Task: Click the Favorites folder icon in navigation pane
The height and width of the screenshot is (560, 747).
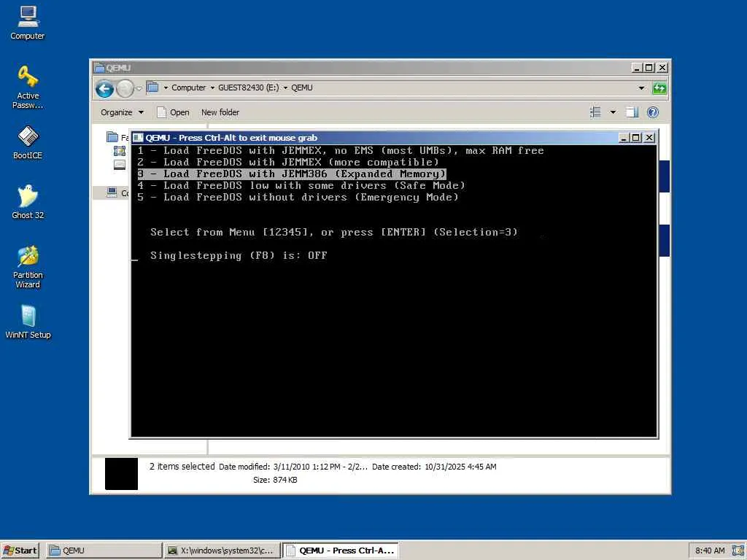Action: [112, 137]
